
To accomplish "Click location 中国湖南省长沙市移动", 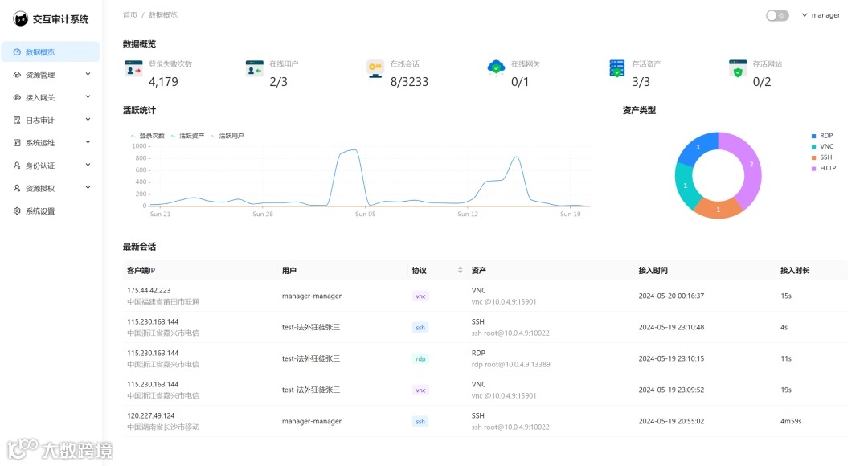I will click(163, 427).
